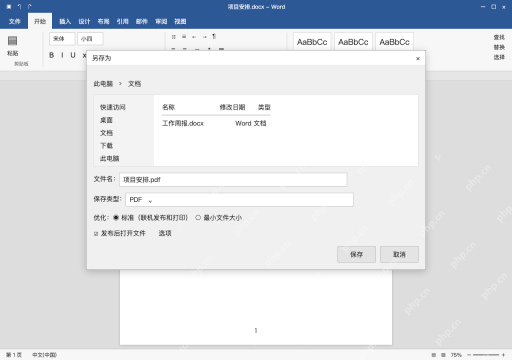This screenshot has height=360, width=512.
Task: Click the 'Word 文档' type cell
Action: tap(251, 123)
